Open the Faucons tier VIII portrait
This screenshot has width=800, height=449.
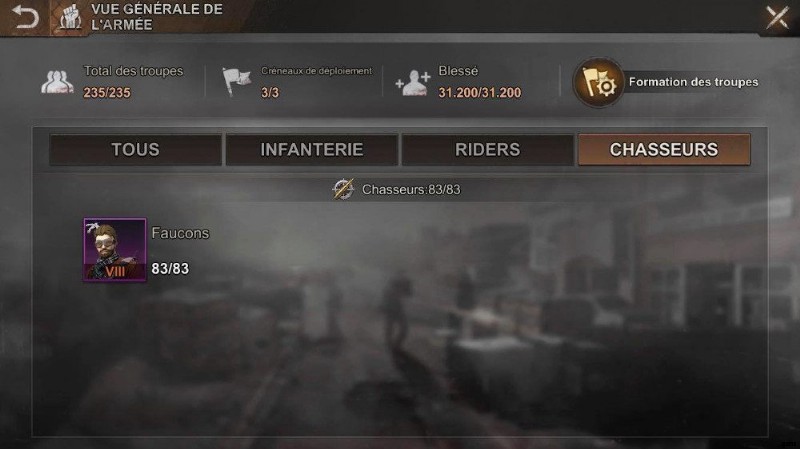[x=115, y=250]
